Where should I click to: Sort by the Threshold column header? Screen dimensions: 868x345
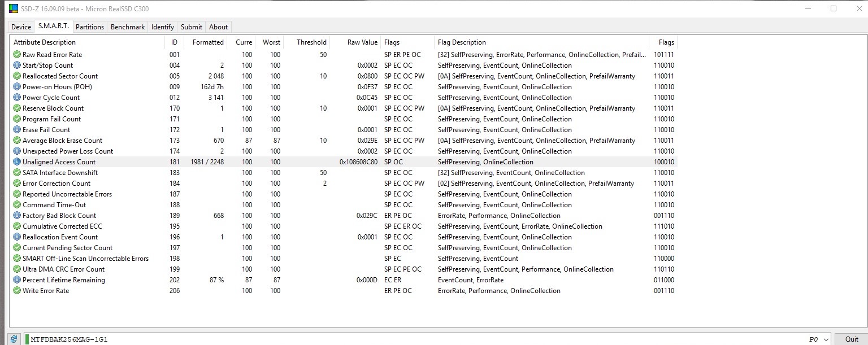click(x=306, y=42)
